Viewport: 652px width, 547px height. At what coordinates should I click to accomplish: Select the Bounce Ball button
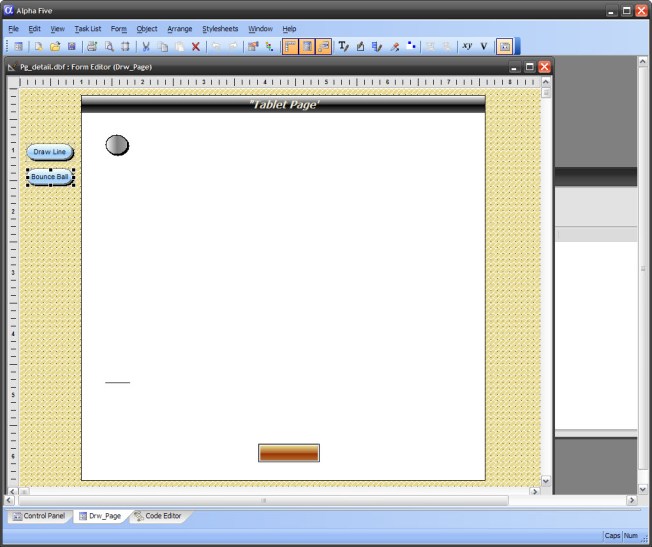tap(50, 177)
